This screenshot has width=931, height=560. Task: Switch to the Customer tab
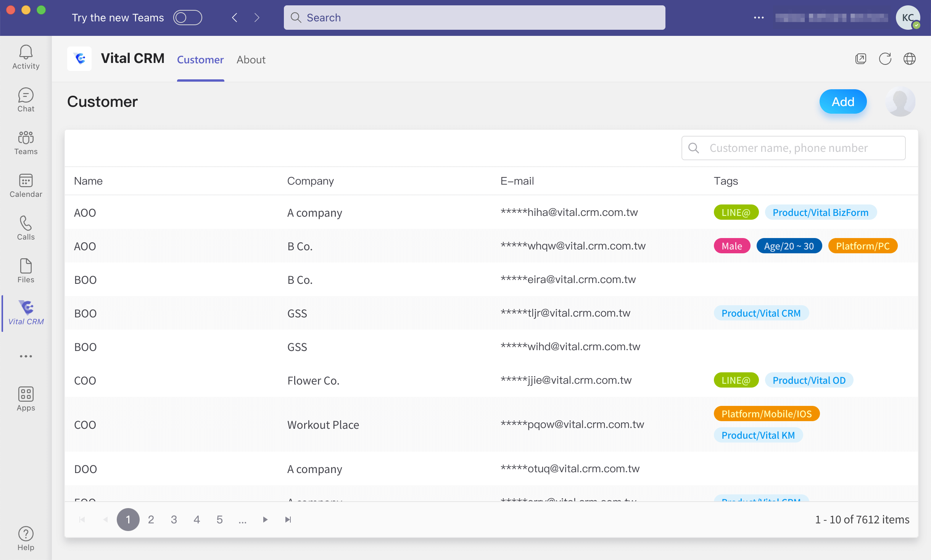[200, 60]
